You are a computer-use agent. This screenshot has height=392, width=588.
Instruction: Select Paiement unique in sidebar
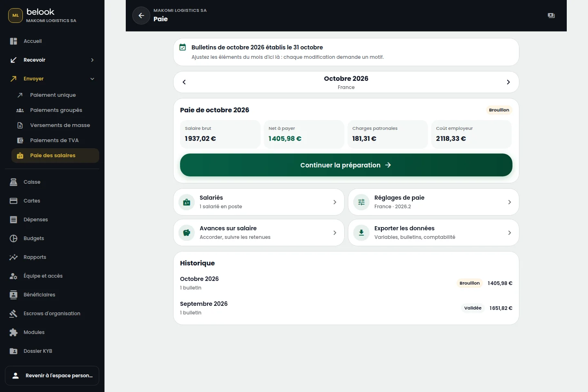click(x=55, y=95)
